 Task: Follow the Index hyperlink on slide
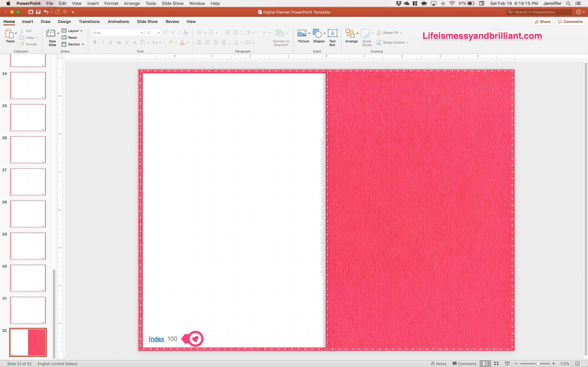coord(156,339)
